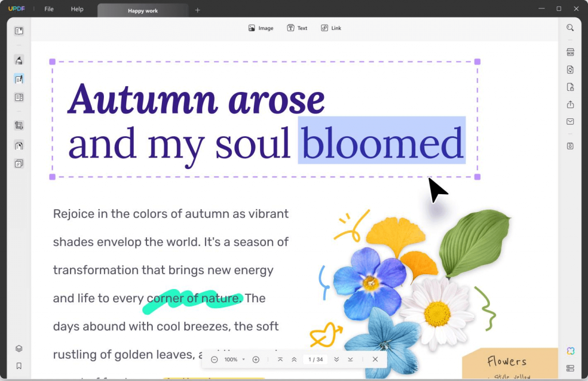588x381 pixels.
Task: Open the File menu
Action: [49, 9]
